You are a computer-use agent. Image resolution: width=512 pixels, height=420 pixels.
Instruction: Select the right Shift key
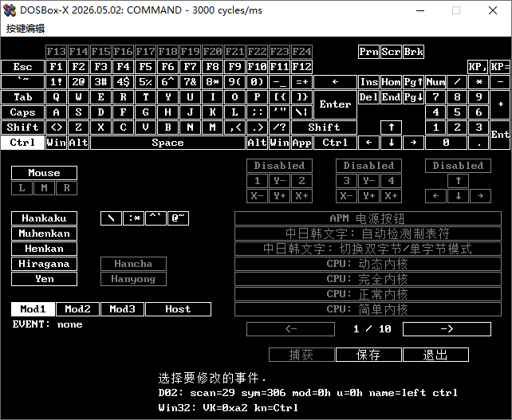(x=325, y=128)
